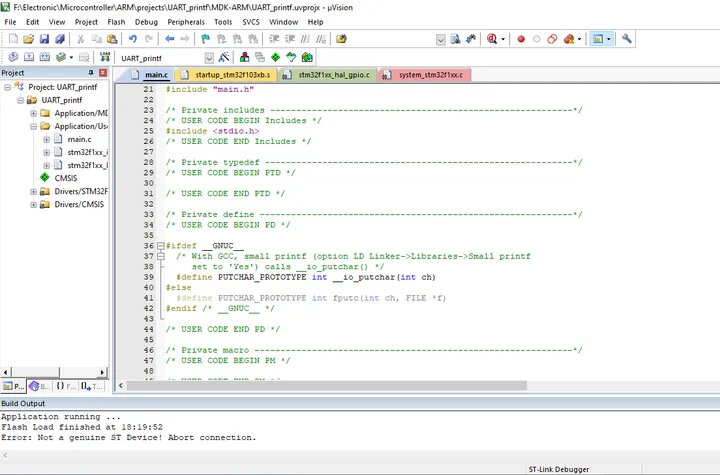Click the Manage project items icon

pos(244,57)
